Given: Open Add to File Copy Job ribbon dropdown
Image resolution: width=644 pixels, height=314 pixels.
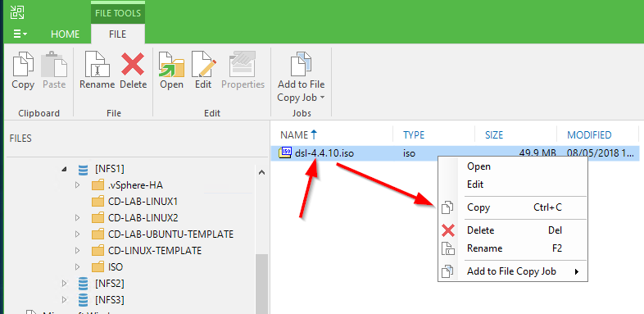Looking at the screenshot, I should coord(301,77).
